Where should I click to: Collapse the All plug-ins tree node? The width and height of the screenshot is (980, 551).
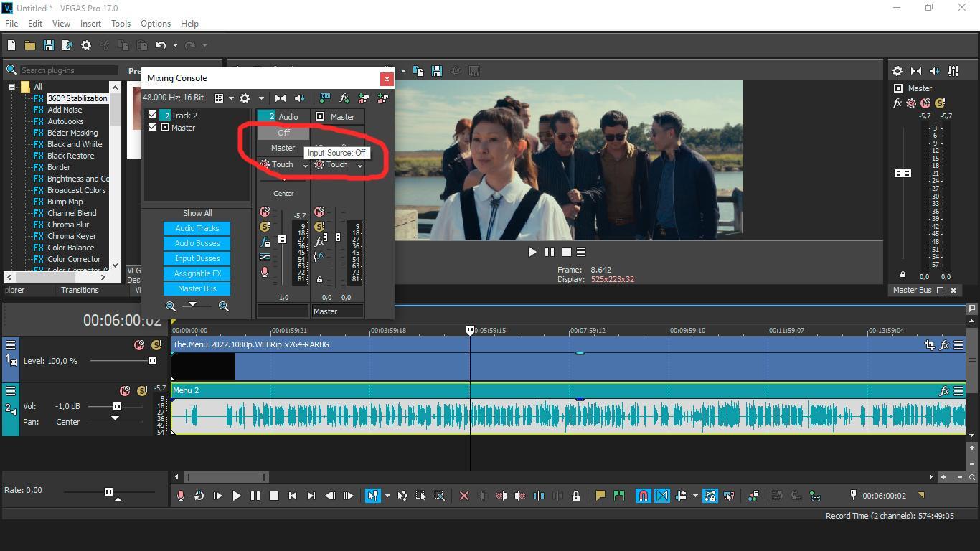11,87
